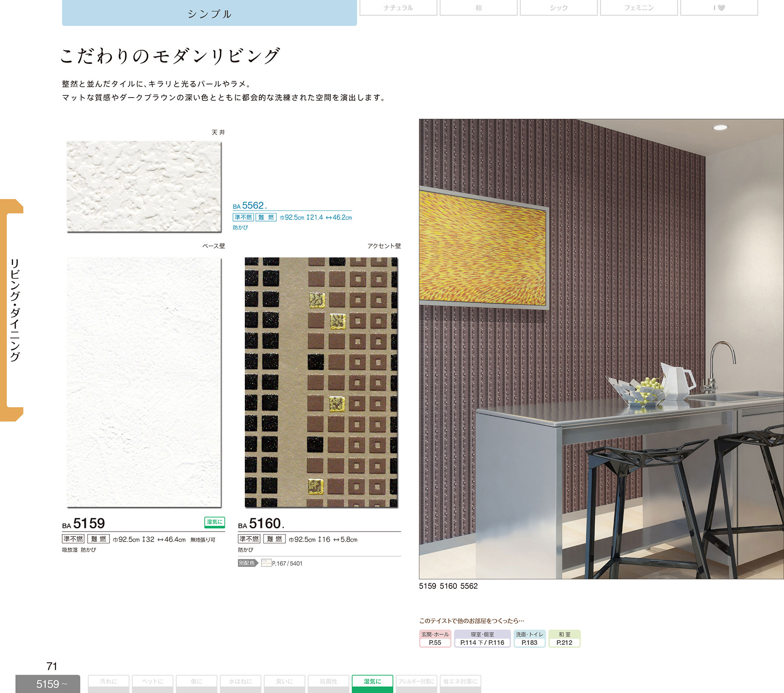
Task: Click the small swatch icon beside P.167/5401
Action: 266,563
